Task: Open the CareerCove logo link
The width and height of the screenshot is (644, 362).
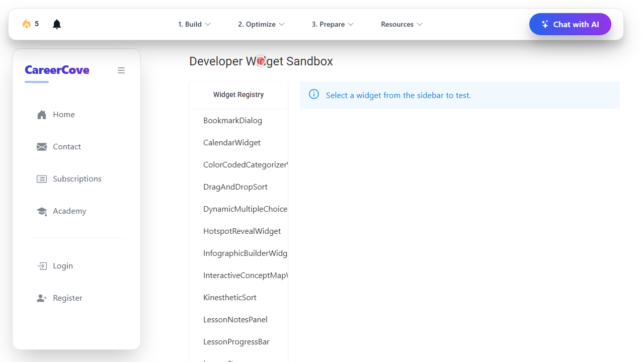Action: (57, 70)
